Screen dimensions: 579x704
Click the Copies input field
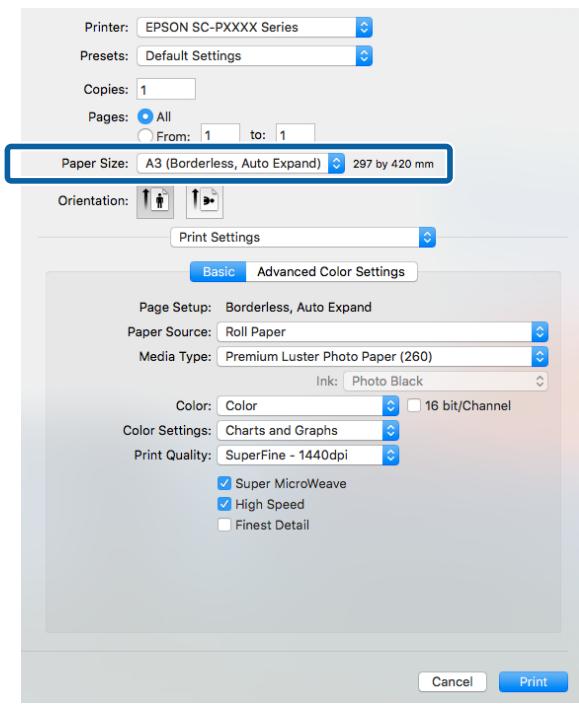coord(166,89)
